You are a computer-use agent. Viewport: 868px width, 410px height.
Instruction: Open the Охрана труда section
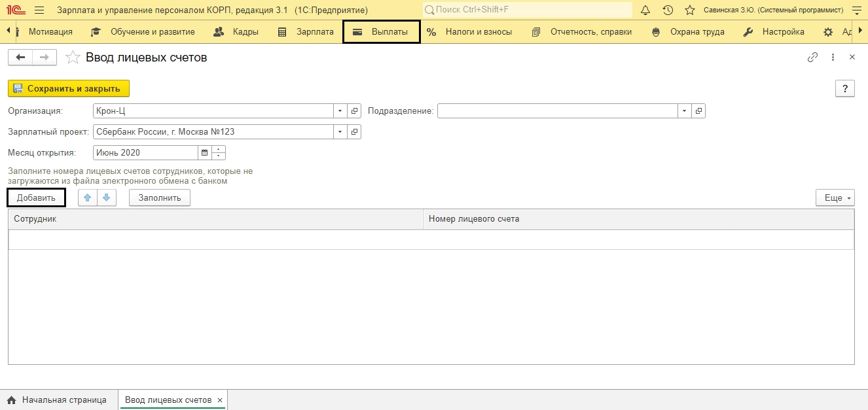pos(689,32)
